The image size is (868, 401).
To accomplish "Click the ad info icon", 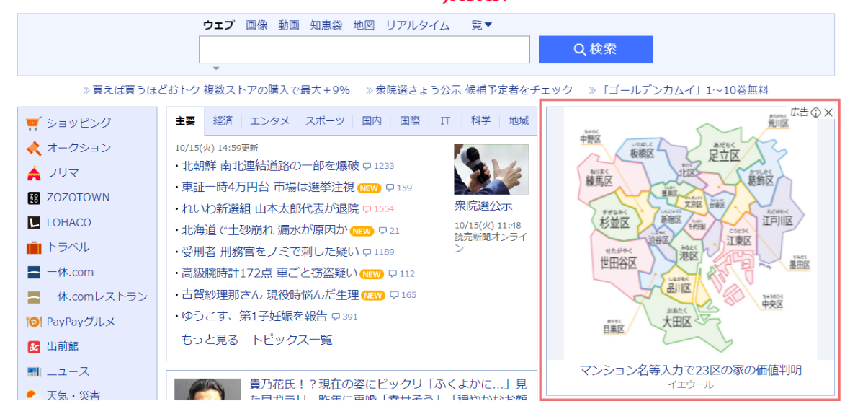I will (815, 113).
